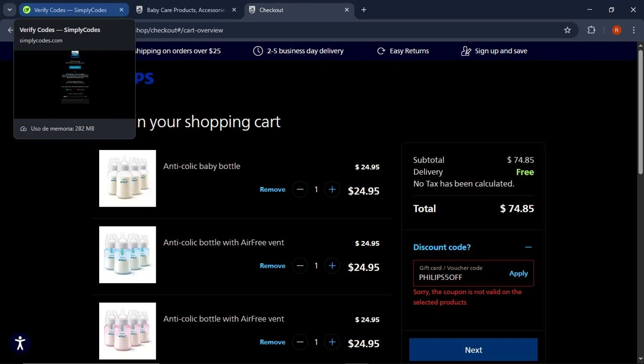Open the blue AirFree vent bottle thumbnail
Viewport: 644px width, 364px height.
(x=128, y=255)
